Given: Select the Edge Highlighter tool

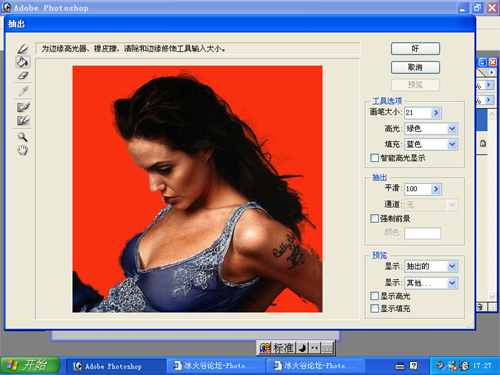Looking at the screenshot, I should point(23,49).
